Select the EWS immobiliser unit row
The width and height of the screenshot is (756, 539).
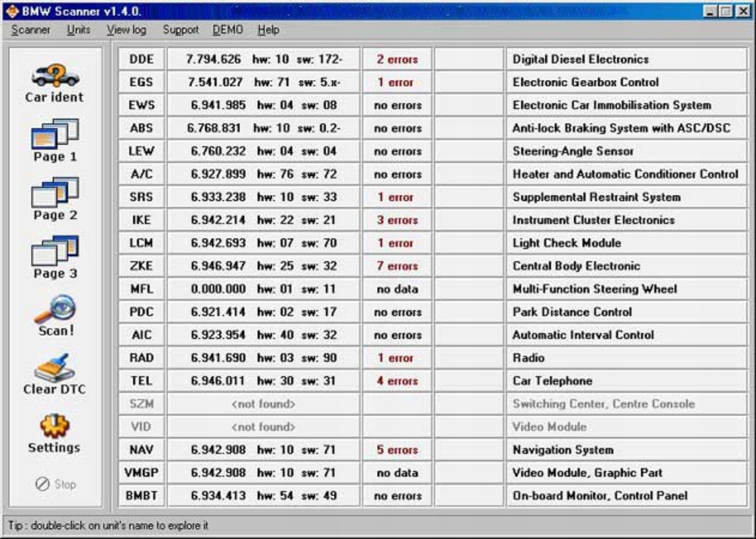[x=141, y=105]
